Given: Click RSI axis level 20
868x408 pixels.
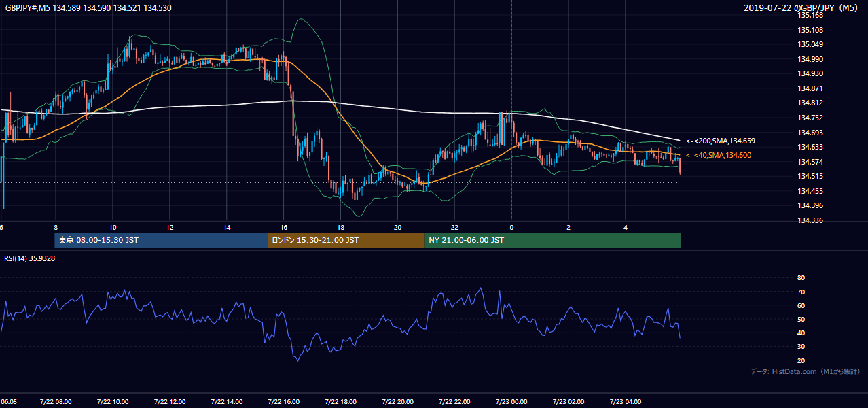Looking at the screenshot, I should click(801, 360).
